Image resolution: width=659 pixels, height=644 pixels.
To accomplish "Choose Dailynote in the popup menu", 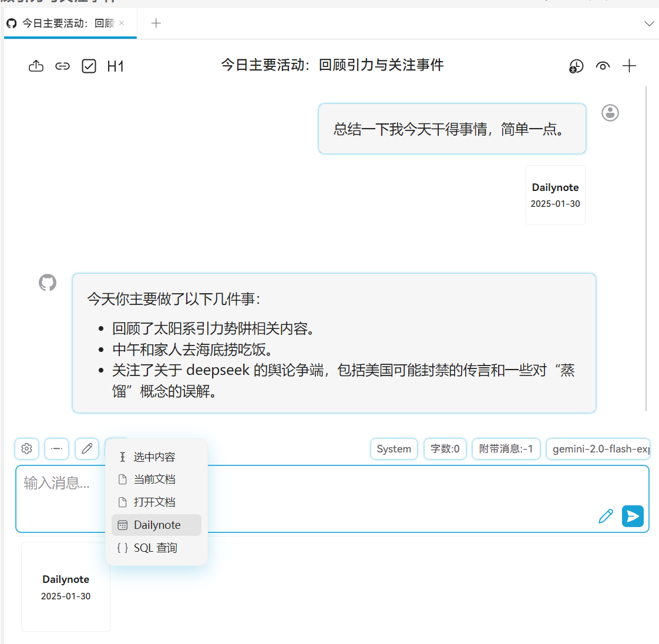I will click(157, 525).
